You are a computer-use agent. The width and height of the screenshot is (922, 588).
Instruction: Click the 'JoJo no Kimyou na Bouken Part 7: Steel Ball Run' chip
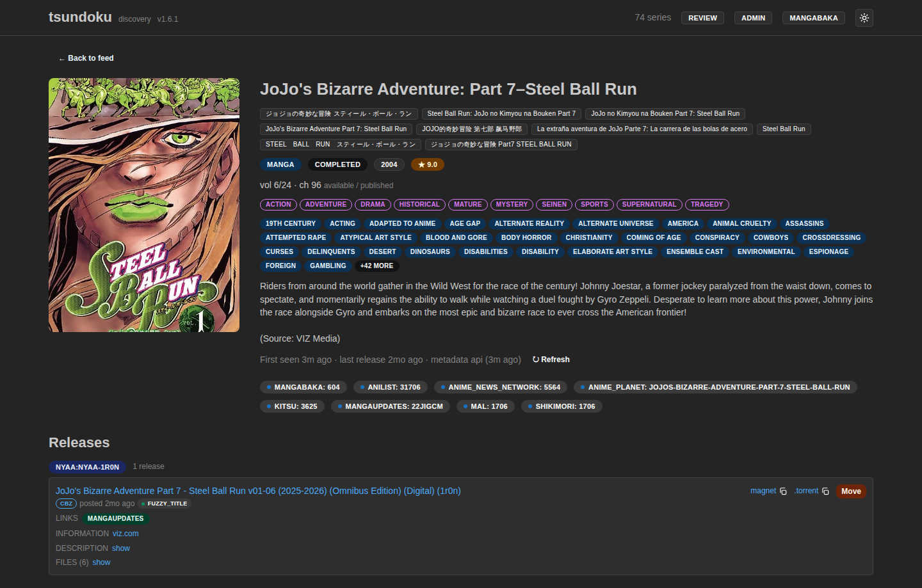coord(665,114)
